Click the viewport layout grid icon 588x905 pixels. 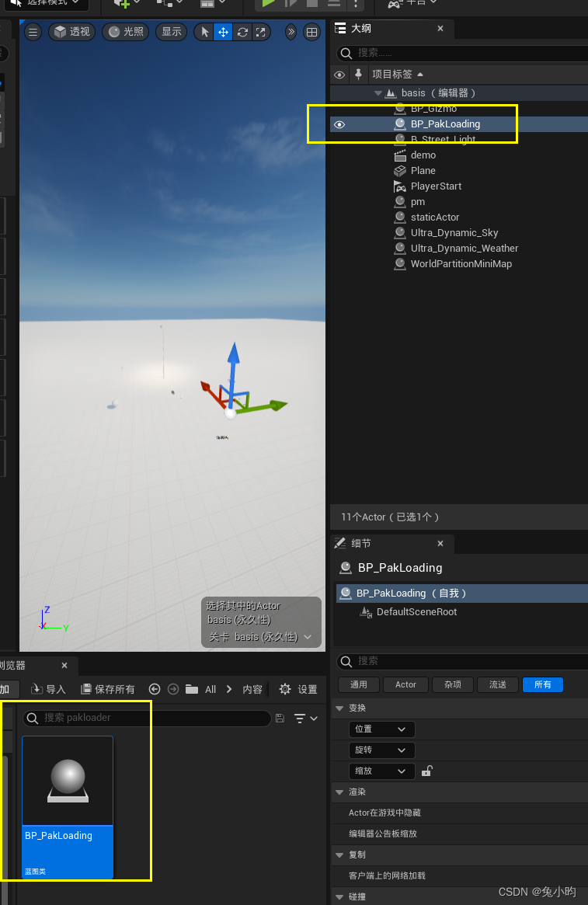point(311,32)
